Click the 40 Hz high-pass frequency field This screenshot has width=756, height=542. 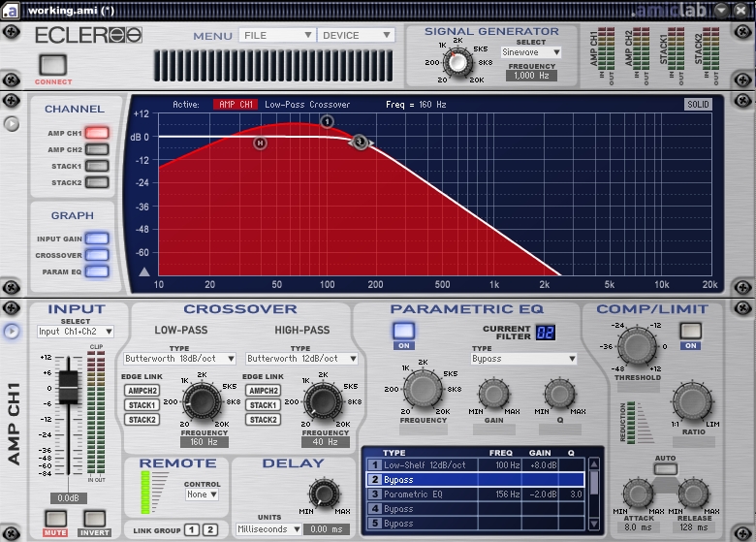click(326, 442)
